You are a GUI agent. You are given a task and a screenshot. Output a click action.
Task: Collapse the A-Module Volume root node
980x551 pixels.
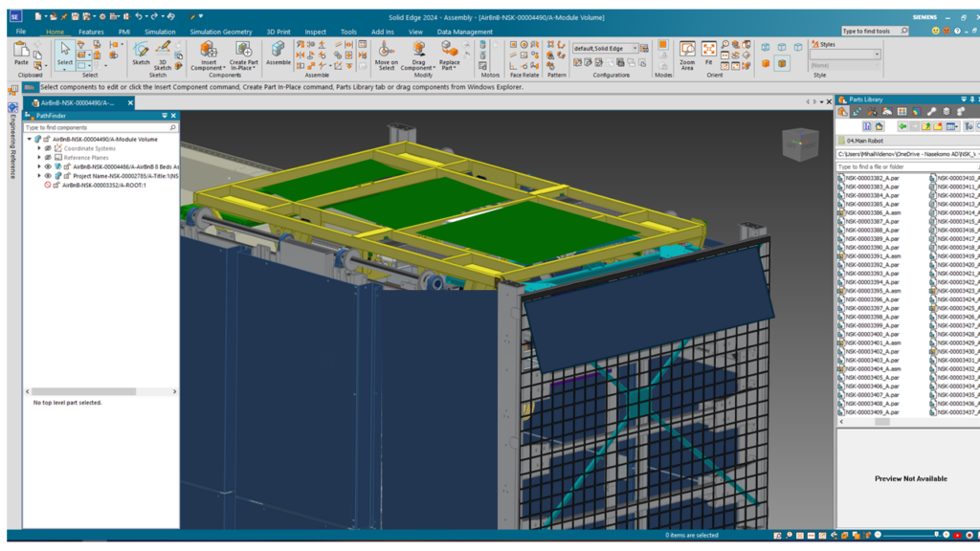[x=30, y=140]
